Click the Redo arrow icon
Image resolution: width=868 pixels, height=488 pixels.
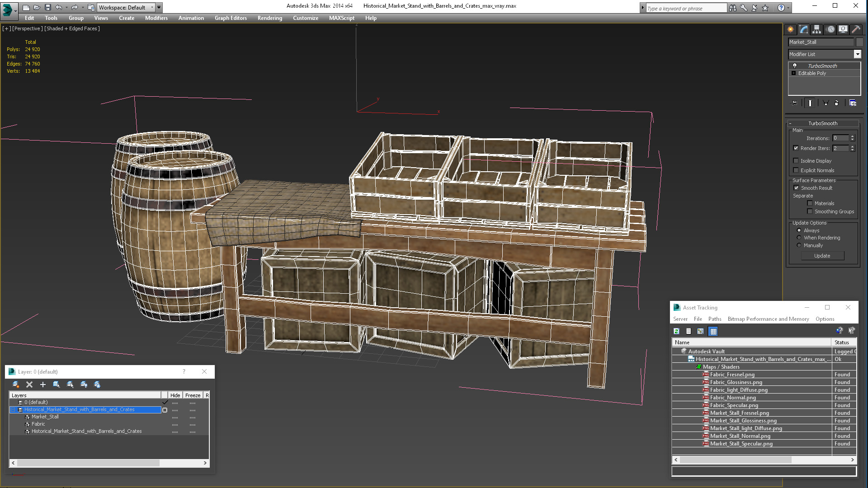[x=75, y=7]
